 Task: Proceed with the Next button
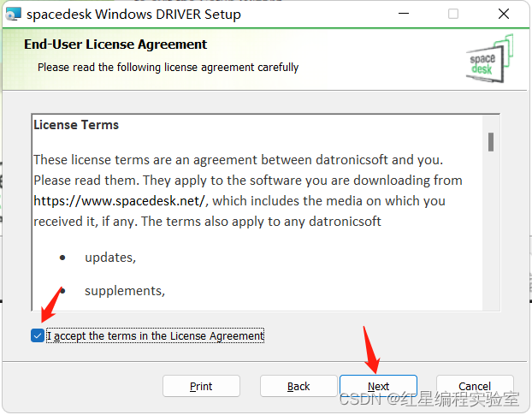(378, 386)
